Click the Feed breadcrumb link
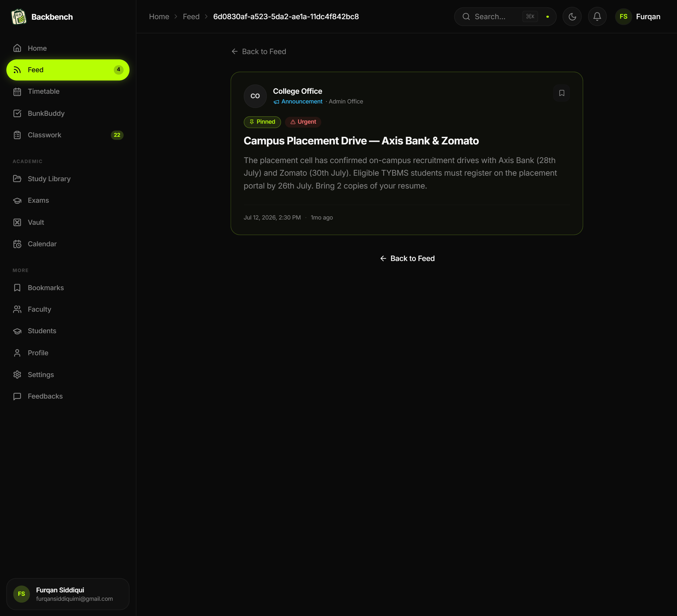Viewport: 677px width, 616px height. 191,17
